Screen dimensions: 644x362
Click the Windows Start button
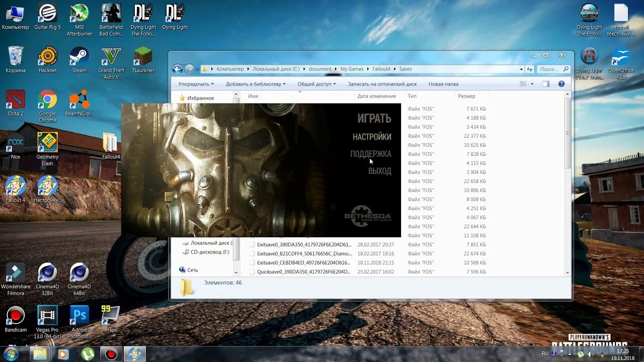click(x=10, y=354)
